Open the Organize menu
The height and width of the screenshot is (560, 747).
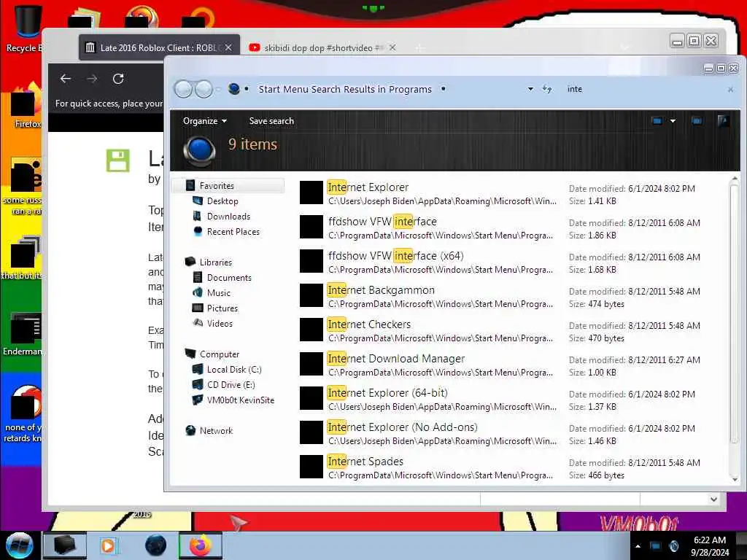point(204,121)
